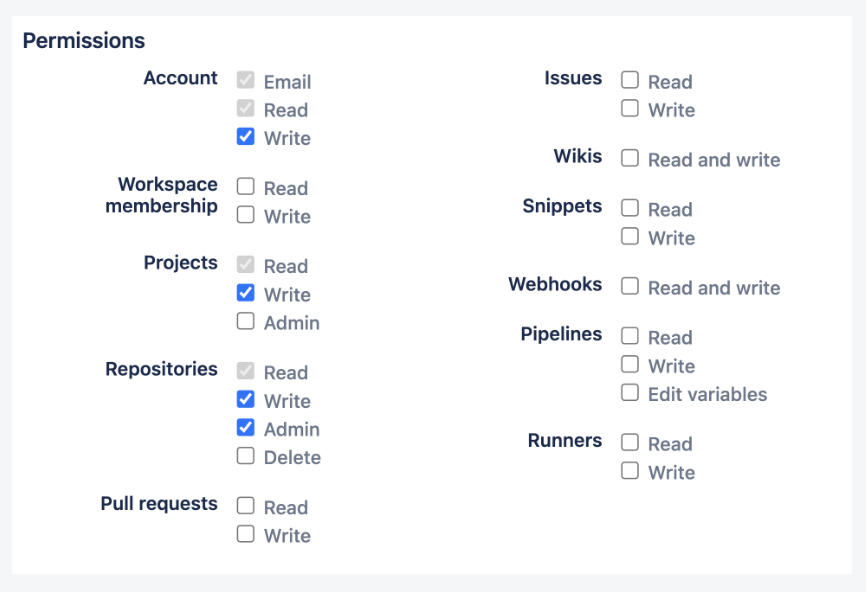Check Runners Read checkbox

point(629,443)
